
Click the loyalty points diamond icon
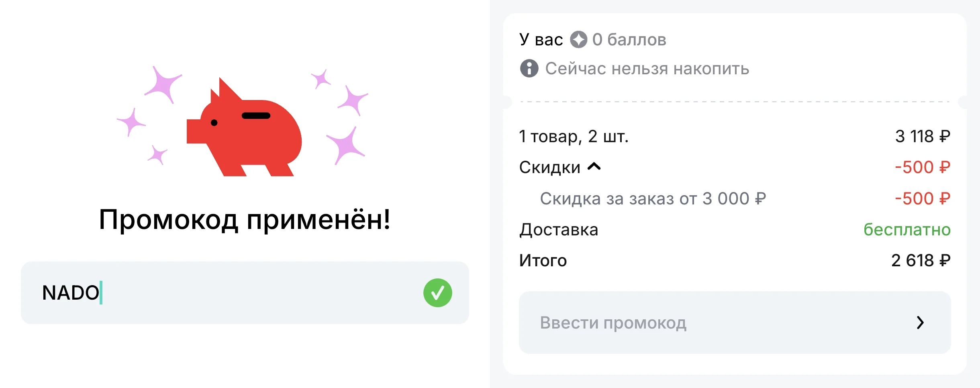point(578,39)
